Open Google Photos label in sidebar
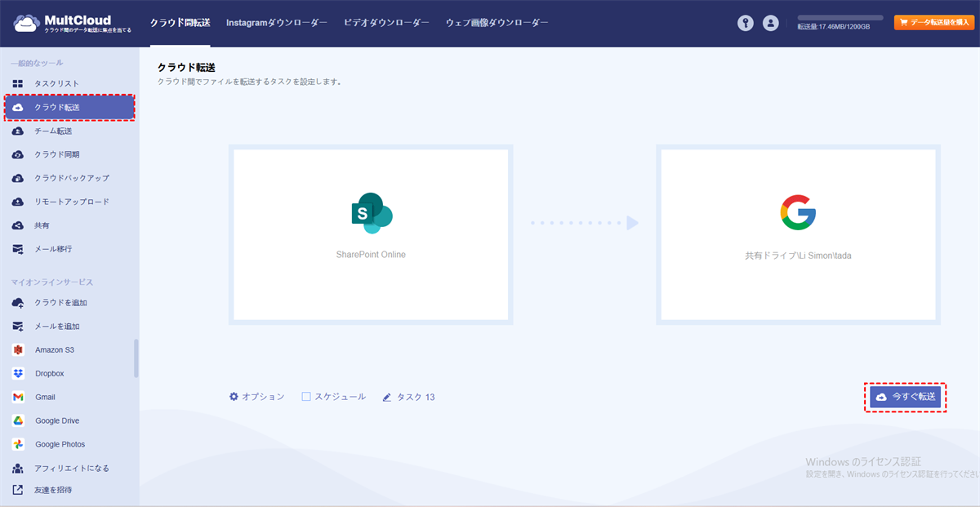Screen dimensions: 980x507 tap(60, 445)
